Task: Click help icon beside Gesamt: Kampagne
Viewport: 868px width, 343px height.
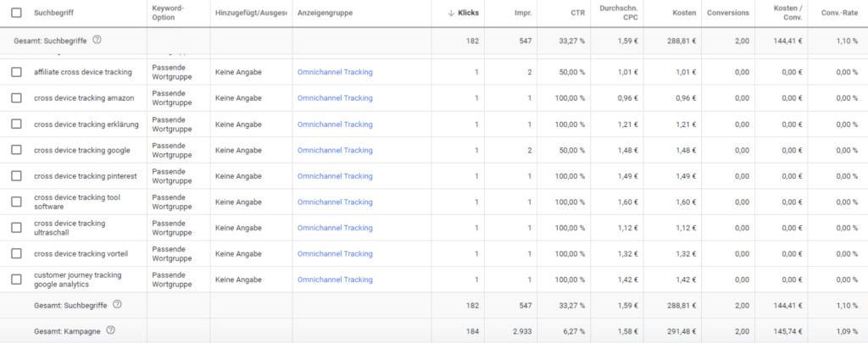Action: coord(110,330)
